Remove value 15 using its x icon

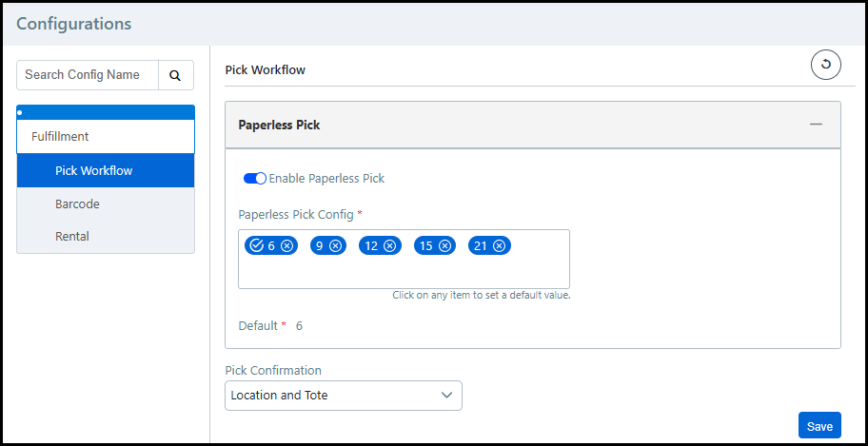[444, 245]
